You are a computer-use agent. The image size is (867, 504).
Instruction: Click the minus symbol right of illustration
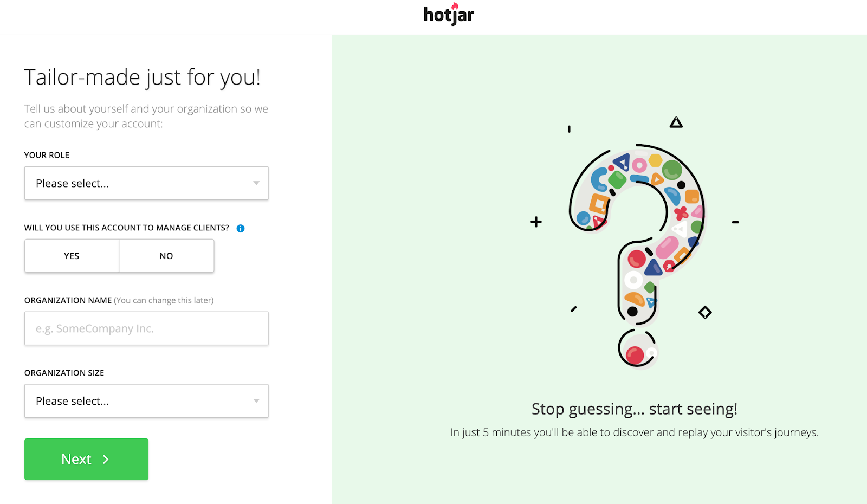(x=735, y=222)
